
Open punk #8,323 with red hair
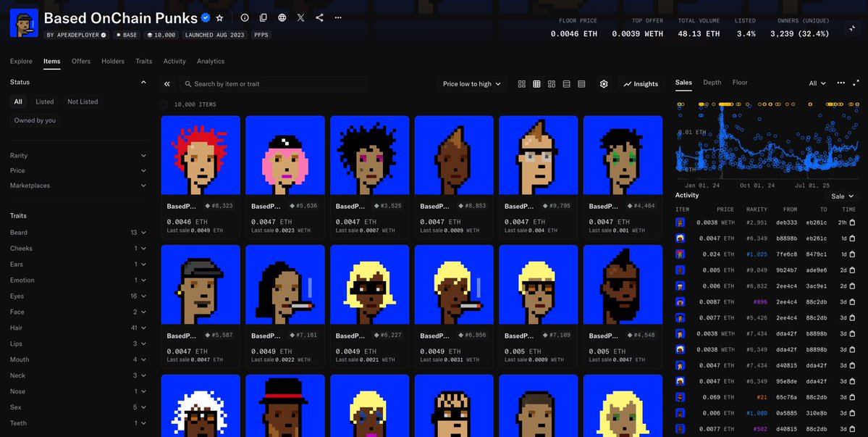201,155
